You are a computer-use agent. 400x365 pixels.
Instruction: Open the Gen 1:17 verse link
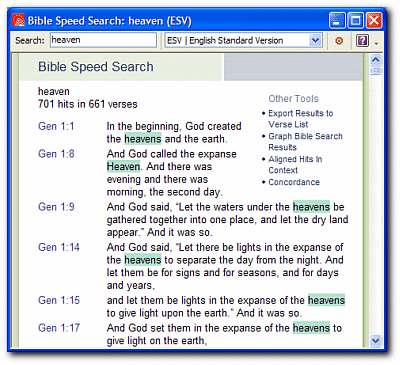pyautogui.click(x=59, y=328)
